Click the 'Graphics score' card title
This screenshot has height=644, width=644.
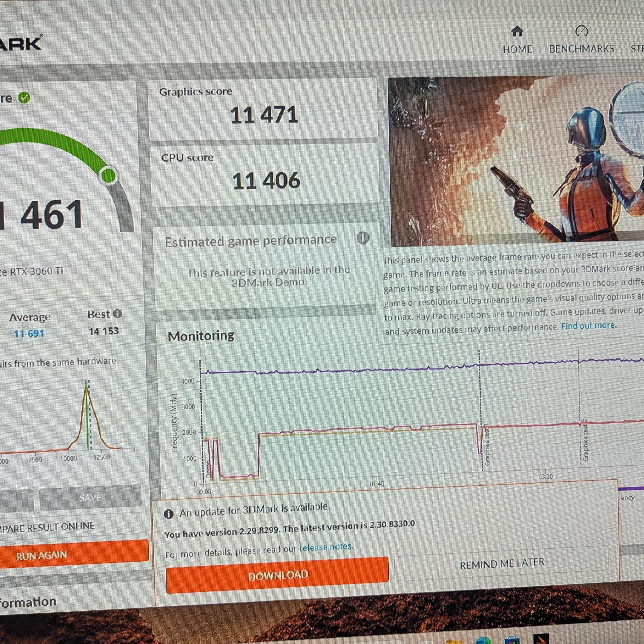tap(196, 92)
